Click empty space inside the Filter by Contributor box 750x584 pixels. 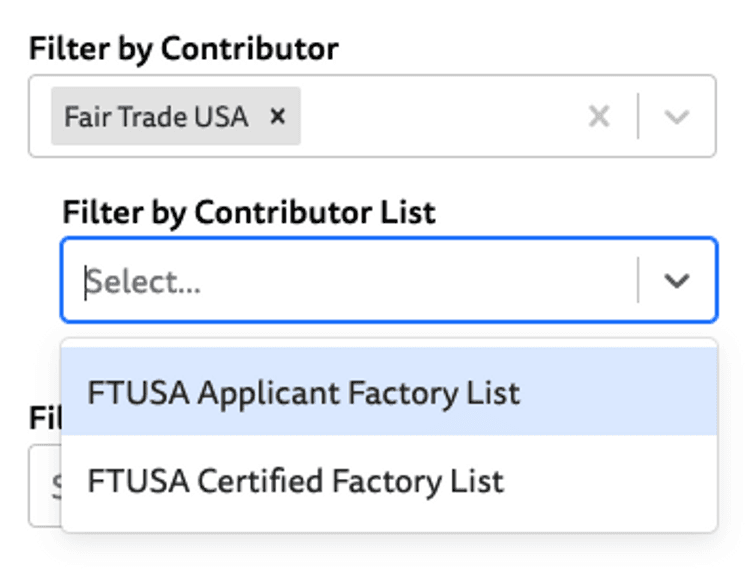pos(440,116)
